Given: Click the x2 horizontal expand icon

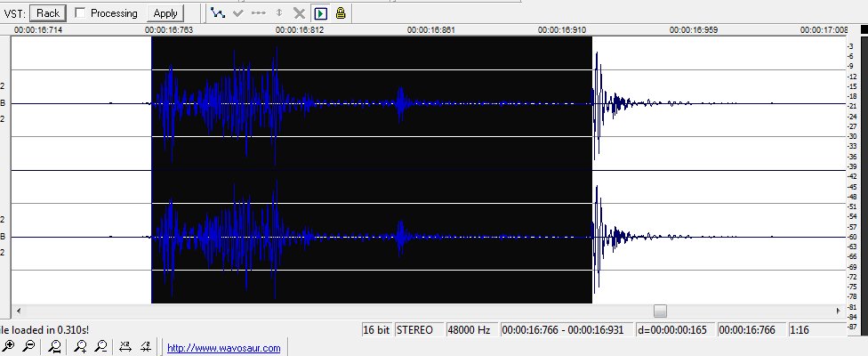Looking at the screenshot, I should pos(125,347).
